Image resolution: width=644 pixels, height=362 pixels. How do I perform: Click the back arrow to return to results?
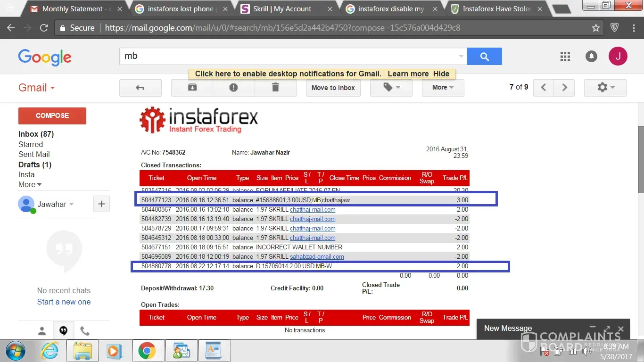tap(140, 88)
